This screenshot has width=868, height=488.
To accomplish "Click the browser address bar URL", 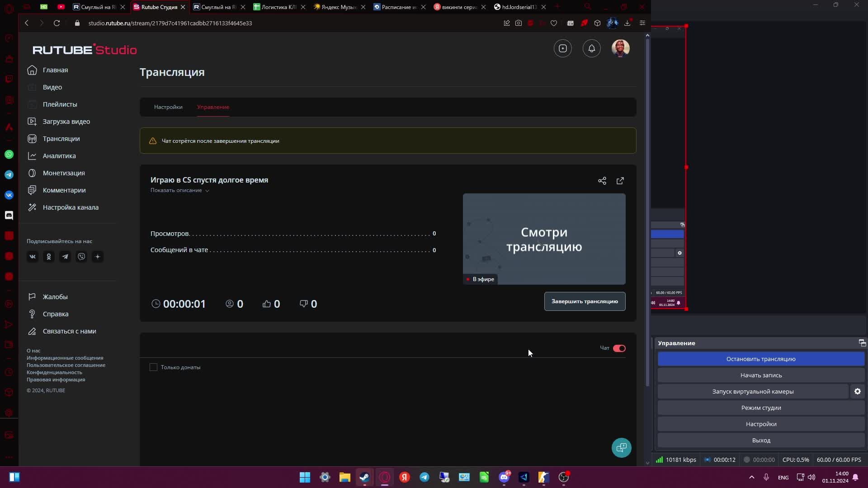I will (x=170, y=23).
